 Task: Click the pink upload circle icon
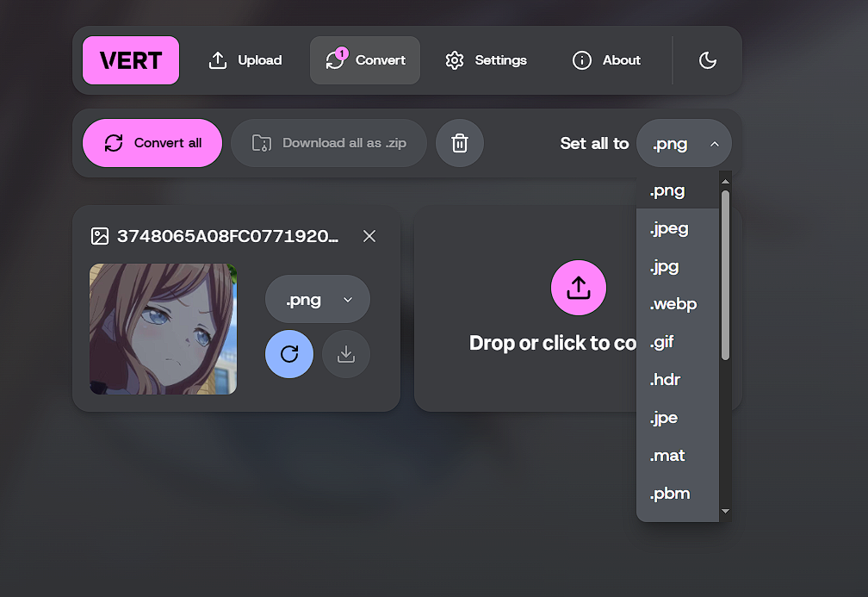579,288
